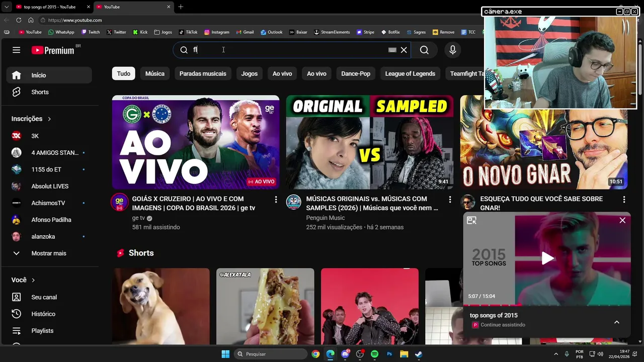Select the Tudo filter chip
Screen dimensions: 644x362
coord(123,73)
